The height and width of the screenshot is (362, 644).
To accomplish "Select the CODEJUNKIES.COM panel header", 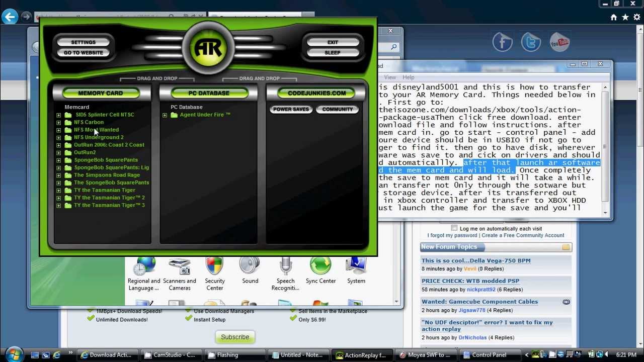I will pos(316,93).
